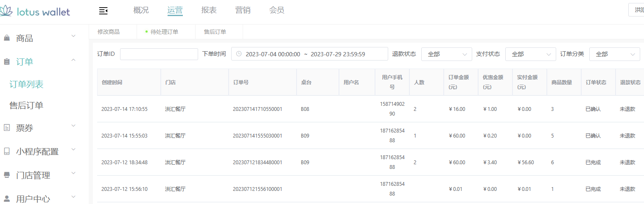Switch to the 报表 top menu

coord(209,11)
